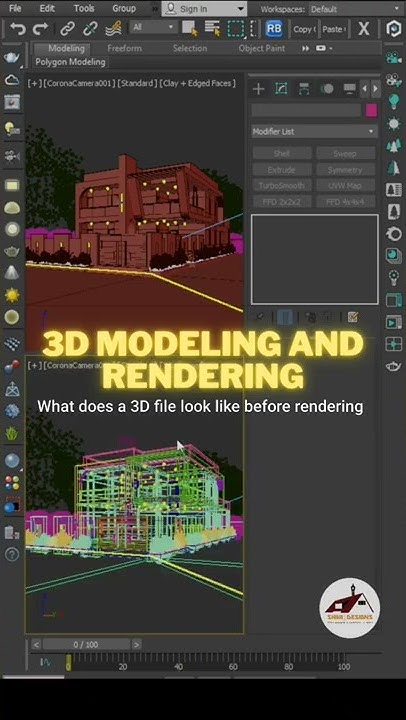
Task: Switch to the Freeform ribbon tab
Action: click(x=124, y=48)
